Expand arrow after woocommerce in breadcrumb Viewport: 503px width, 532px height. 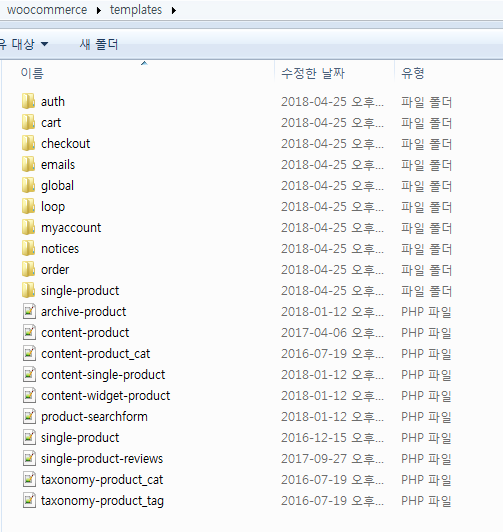[99, 11]
